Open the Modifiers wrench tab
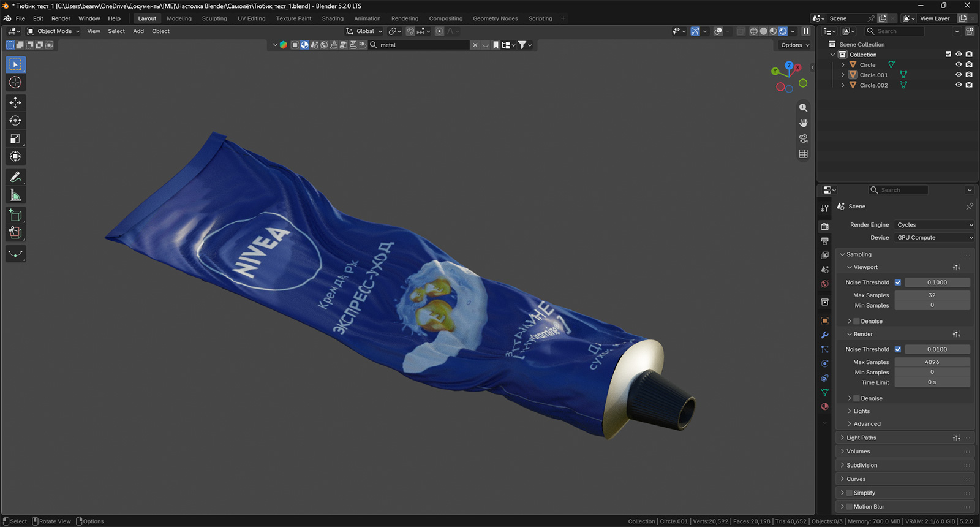The image size is (980, 527). (825, 335)
